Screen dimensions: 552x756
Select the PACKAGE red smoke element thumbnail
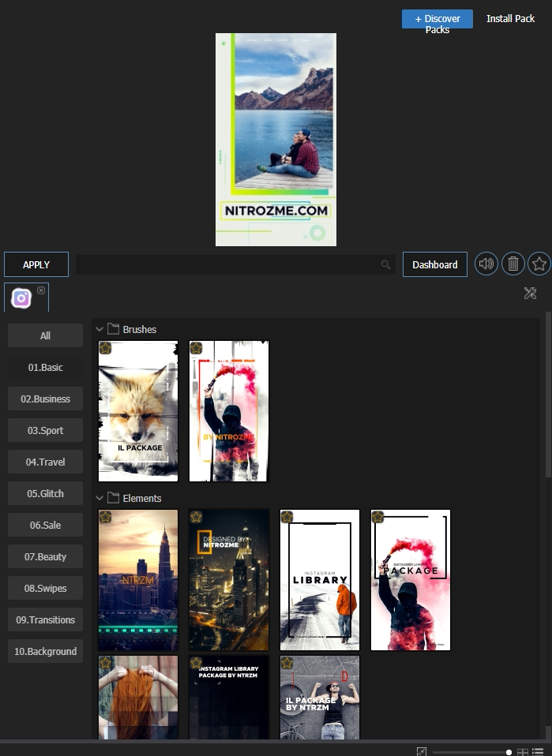(x=410, y=580)
